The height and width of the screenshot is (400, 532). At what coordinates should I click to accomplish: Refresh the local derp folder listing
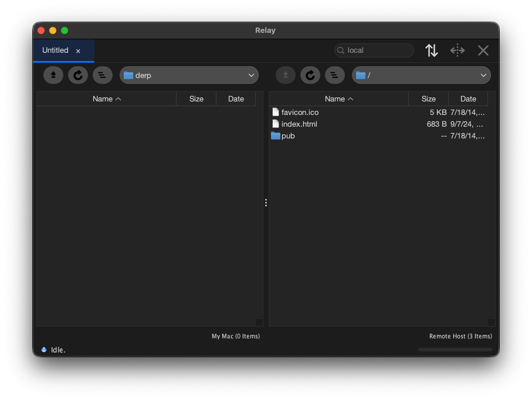(x=78, y=75)
